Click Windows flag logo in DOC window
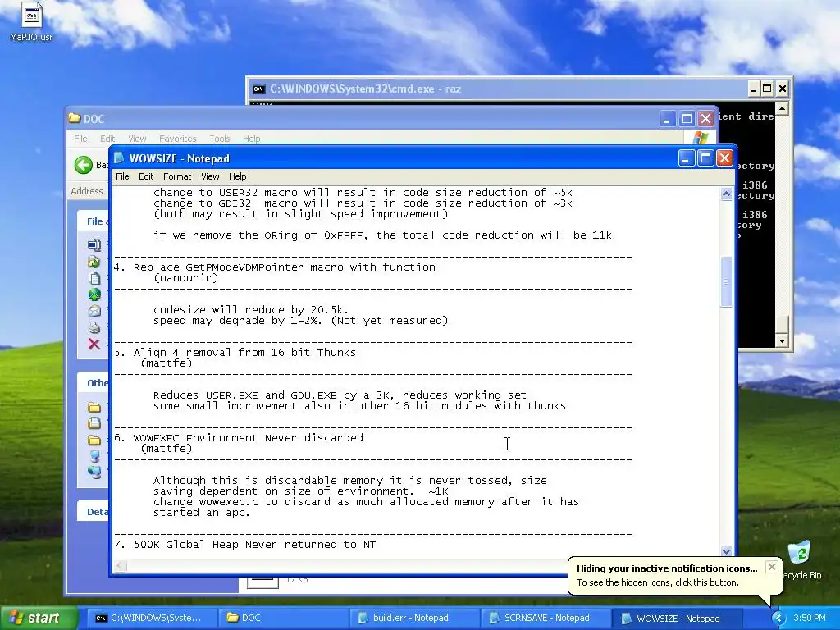 pyautogui.click(x=700, y=138)
